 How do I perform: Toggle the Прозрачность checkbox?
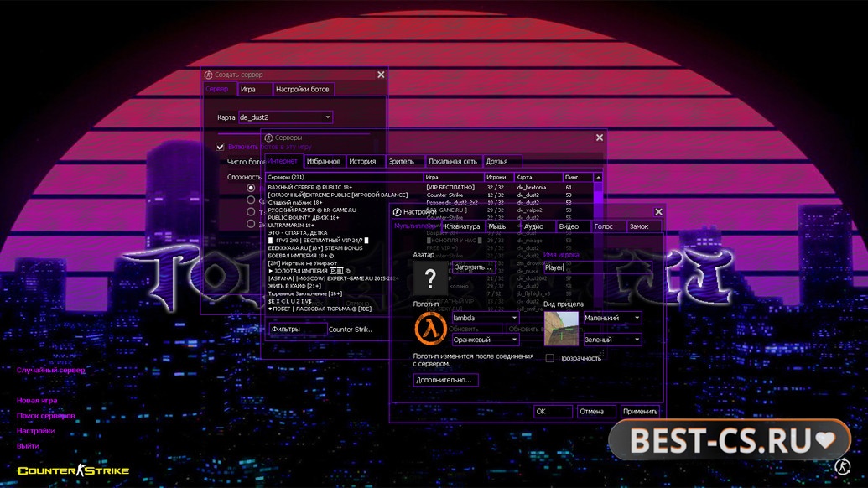pyautogui.click(x=549, y=358)
